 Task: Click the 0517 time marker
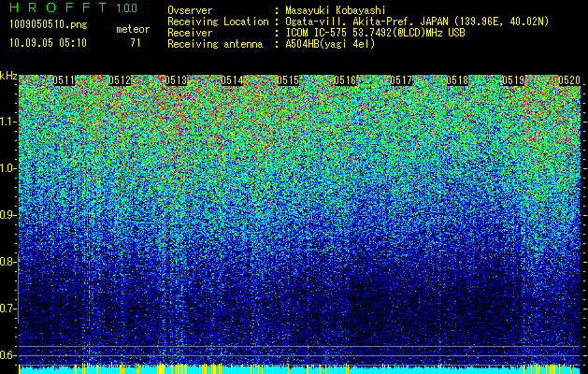(x=401, y=80)
